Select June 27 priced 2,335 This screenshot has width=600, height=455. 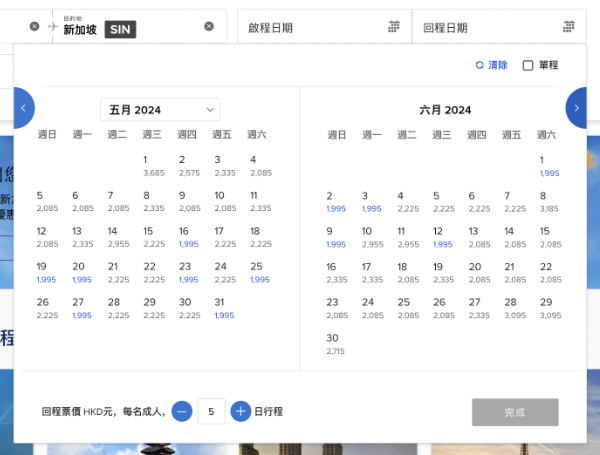click(479, 309)
